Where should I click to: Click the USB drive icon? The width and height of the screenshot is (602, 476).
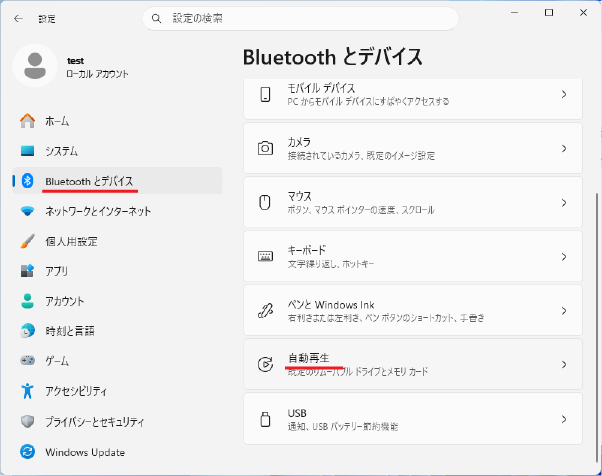(265, 419)
